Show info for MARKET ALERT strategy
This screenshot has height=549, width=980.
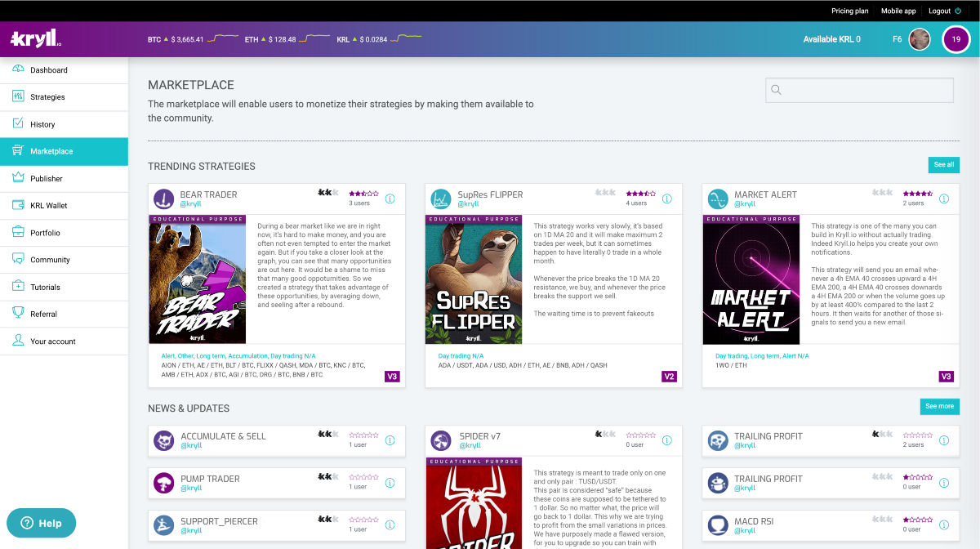(944, 199)
